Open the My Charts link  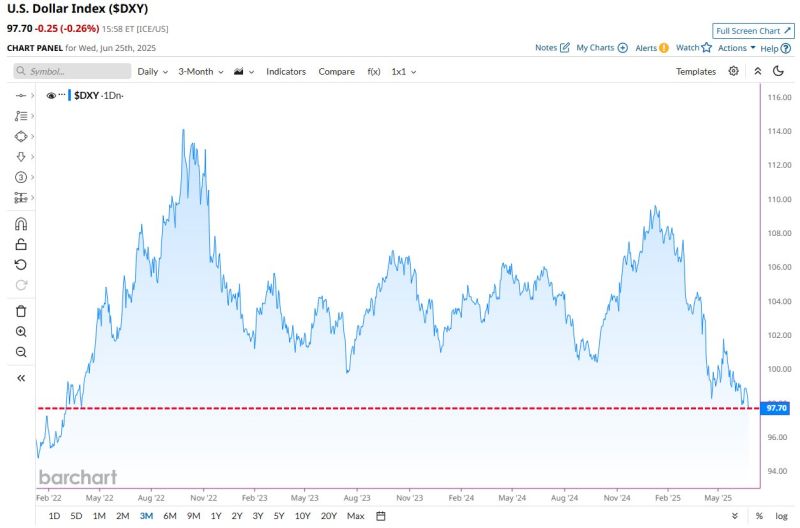coord(601,47)
